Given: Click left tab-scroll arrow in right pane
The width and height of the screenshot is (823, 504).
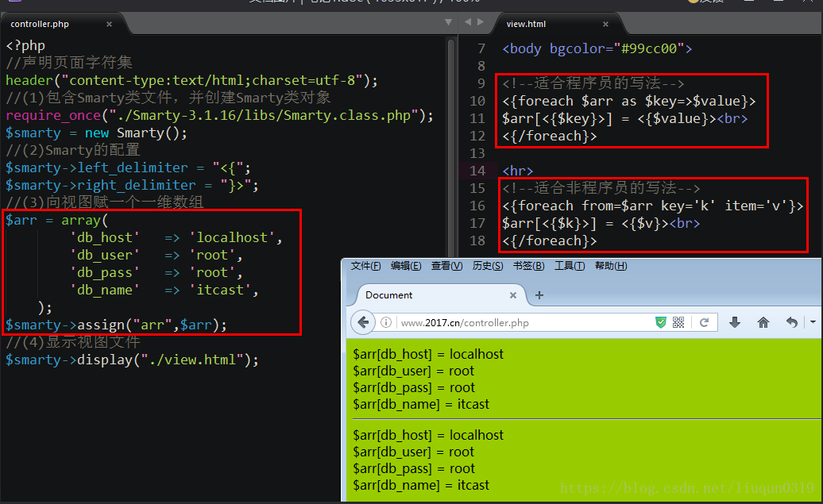Looking at the screenshot, I should (x=468, y=22).
